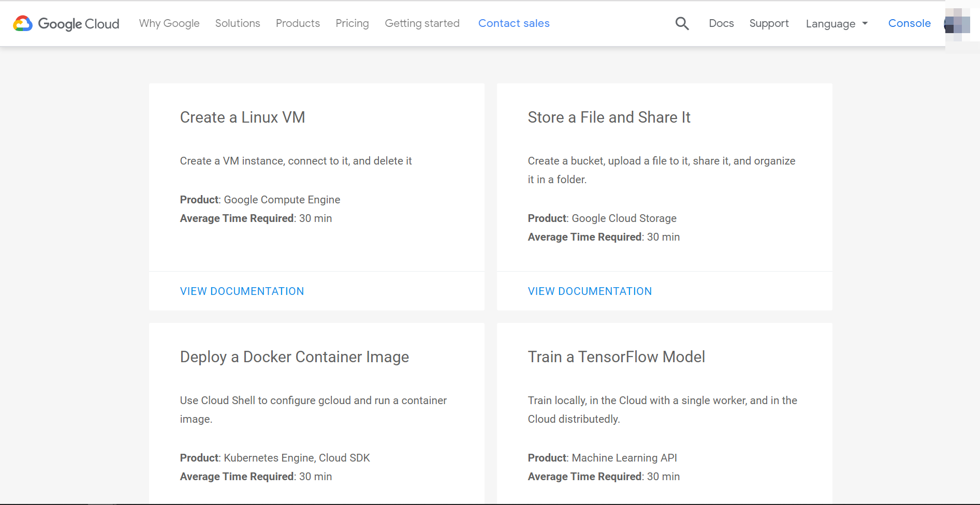The image size is (980, 505).
Task: Open the Deploy a Docker Container Image card
Action: pos(294,357)
